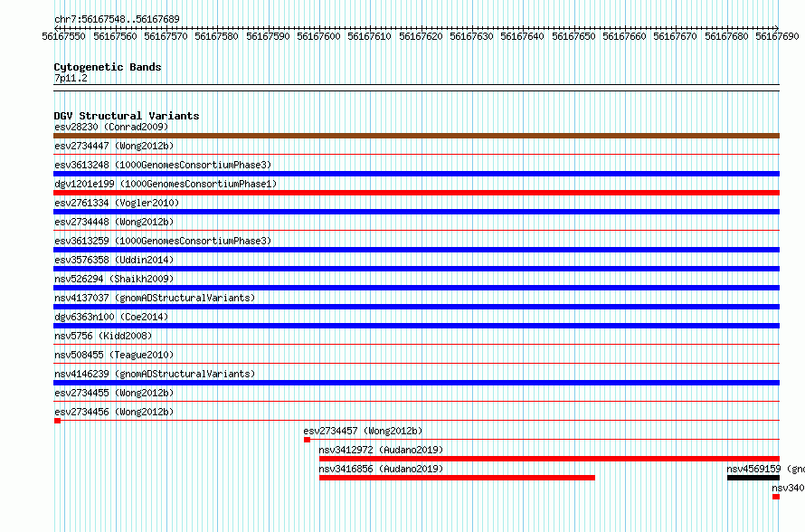The width and height of the screenshot is (805, 532).
Task: Open the dgv6363n100 (Coe2014) label
Action: (111, 317)
